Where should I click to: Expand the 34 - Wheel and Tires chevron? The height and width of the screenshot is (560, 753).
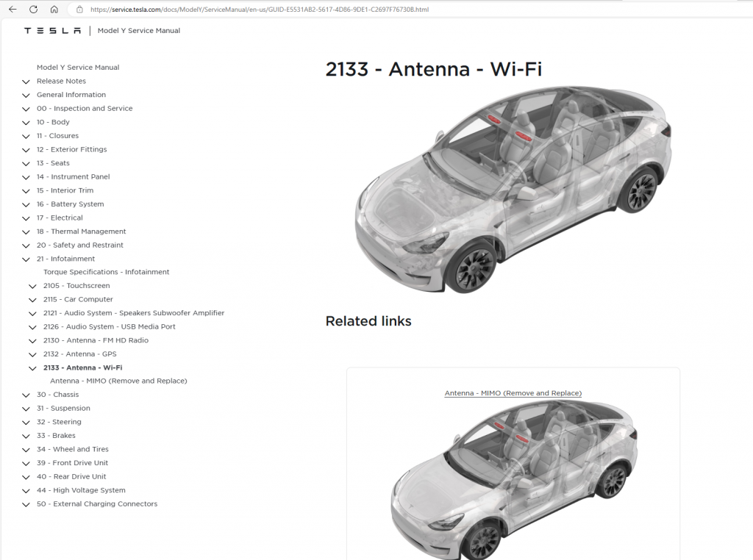(26, 450)
